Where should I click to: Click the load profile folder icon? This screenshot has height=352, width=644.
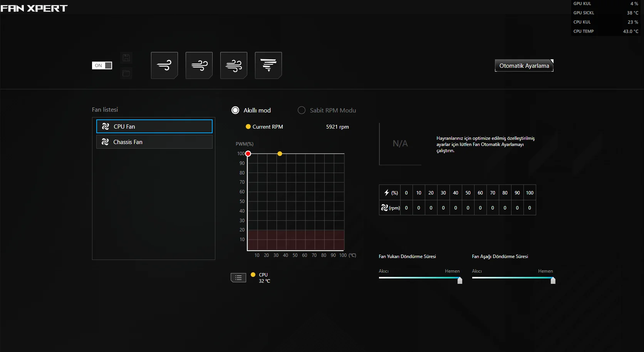tap(126, 73)
